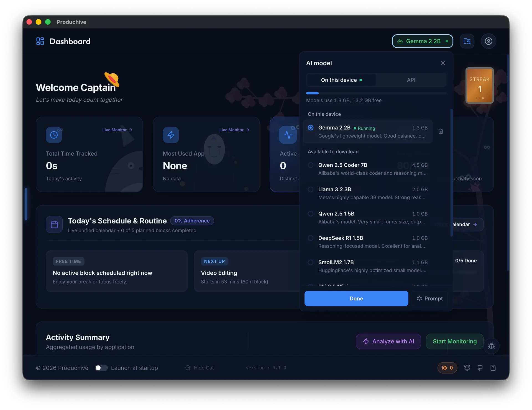The image size is (532, 410).
Task: Click the Hide Cat option
Action: point(199,368)
